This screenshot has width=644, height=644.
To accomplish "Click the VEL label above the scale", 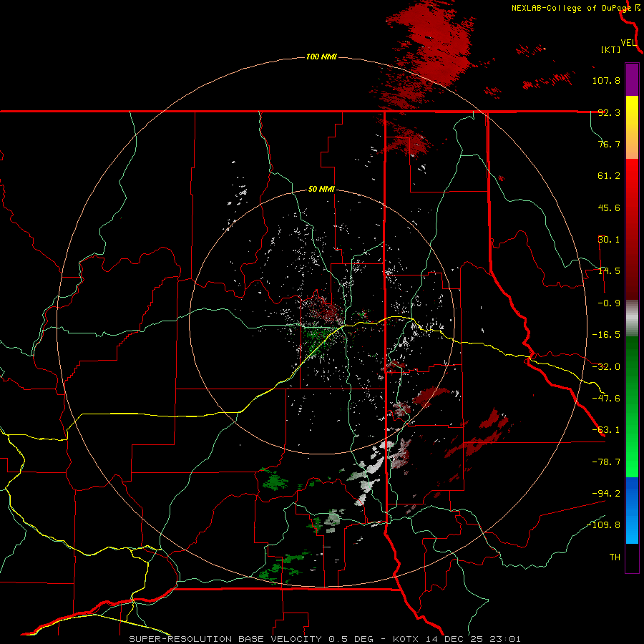I will pos(628,42).
